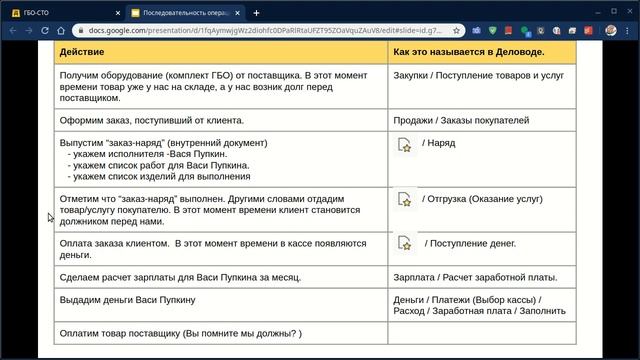The width and height of the screenshot is (640, 360).
Task: Open a new browser tab
Action: tap(256, 13)
